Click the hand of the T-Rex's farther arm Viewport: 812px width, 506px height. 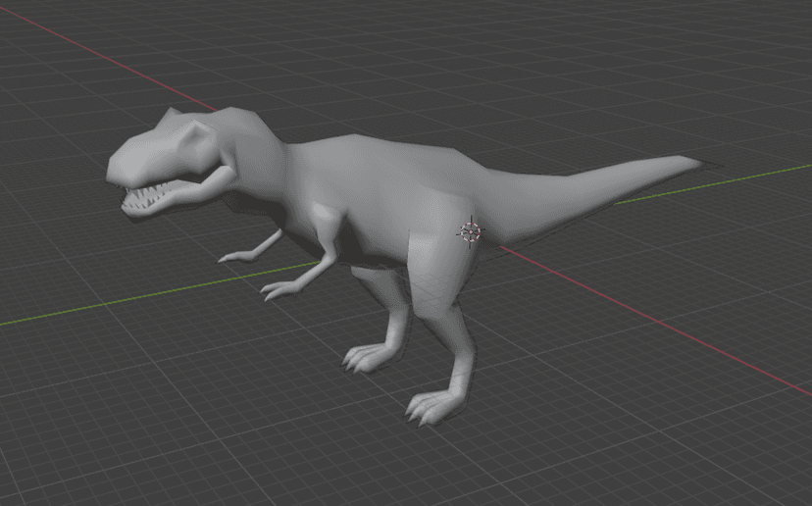click(x=231, y=258)
